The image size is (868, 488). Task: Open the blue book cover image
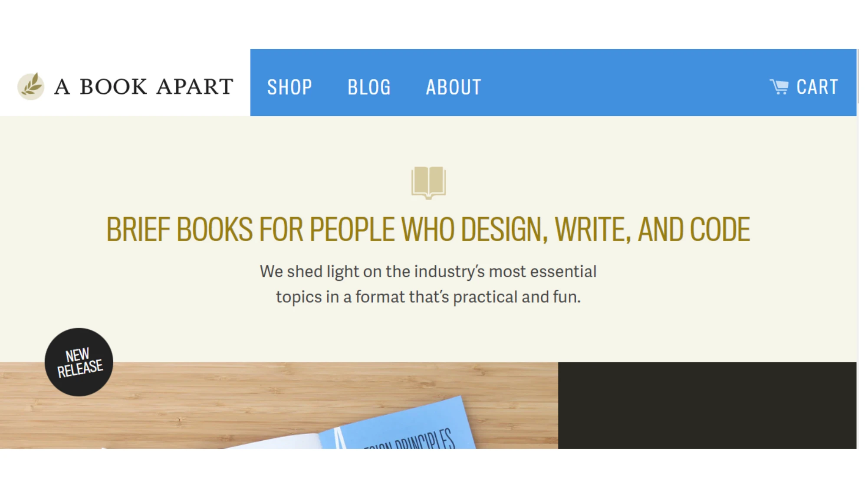coord(404,429)
